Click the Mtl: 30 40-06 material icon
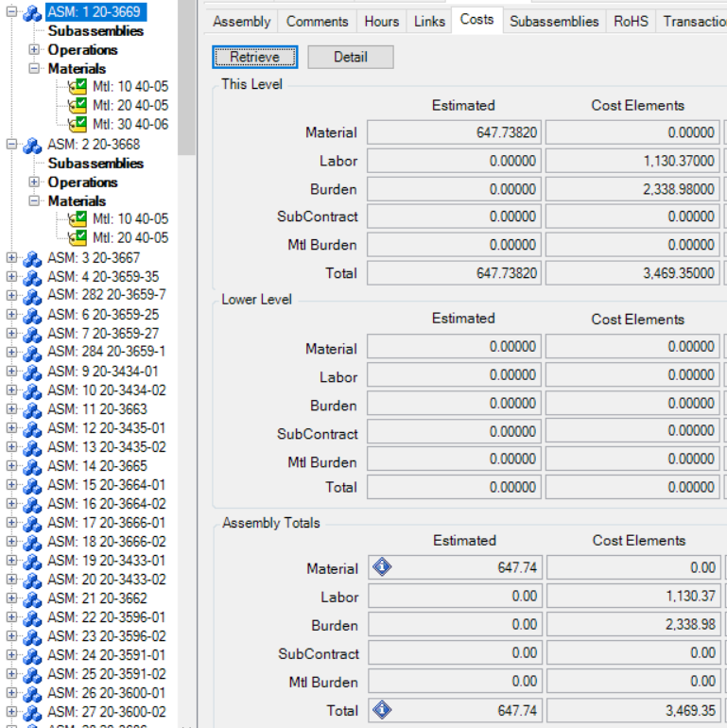727x728 pixels. [x=78, y=124]
